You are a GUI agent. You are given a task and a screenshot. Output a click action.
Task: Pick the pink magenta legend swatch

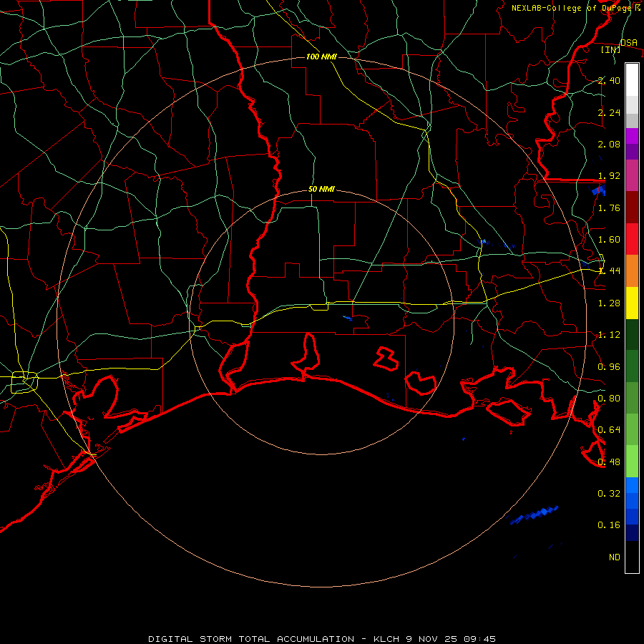pos(632,176)
